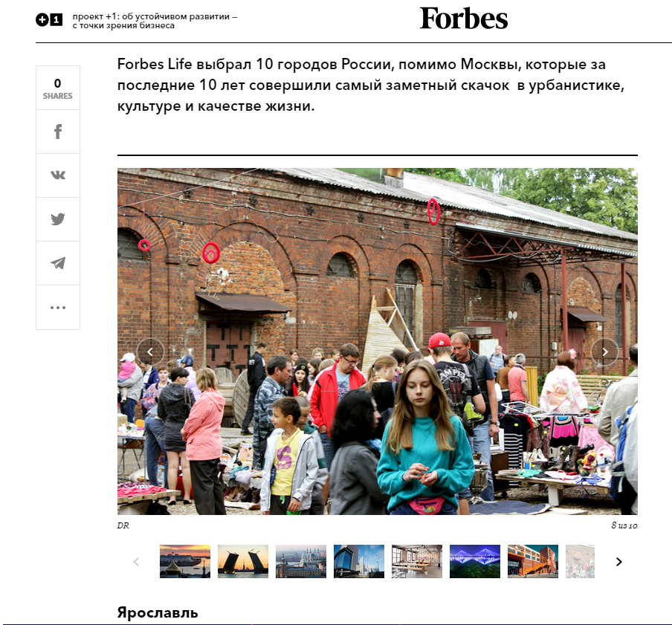Select the Kazan kremlin mosque thumbnail
This screenshot has height=625, width=672.
coord(301,561)
